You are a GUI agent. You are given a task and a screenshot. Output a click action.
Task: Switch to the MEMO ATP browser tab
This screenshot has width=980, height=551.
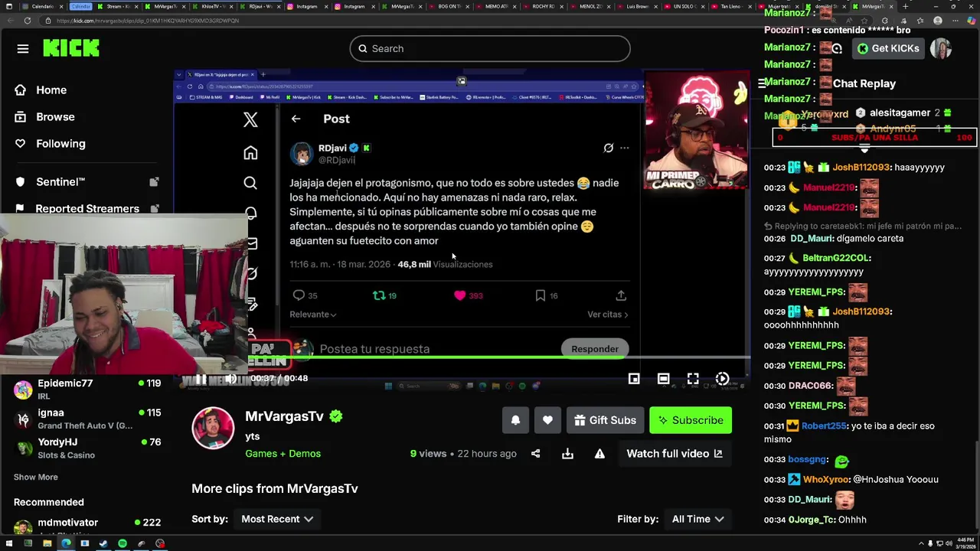pos(496,6)
